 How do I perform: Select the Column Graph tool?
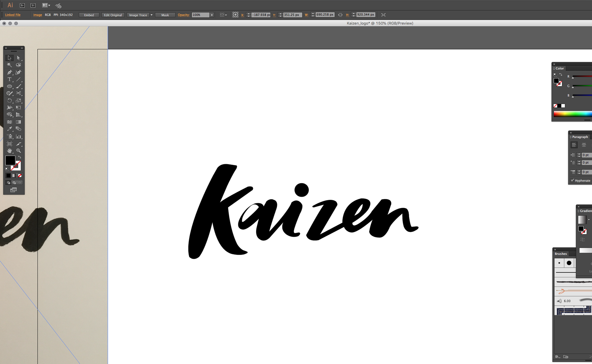(x=19, y=136)
